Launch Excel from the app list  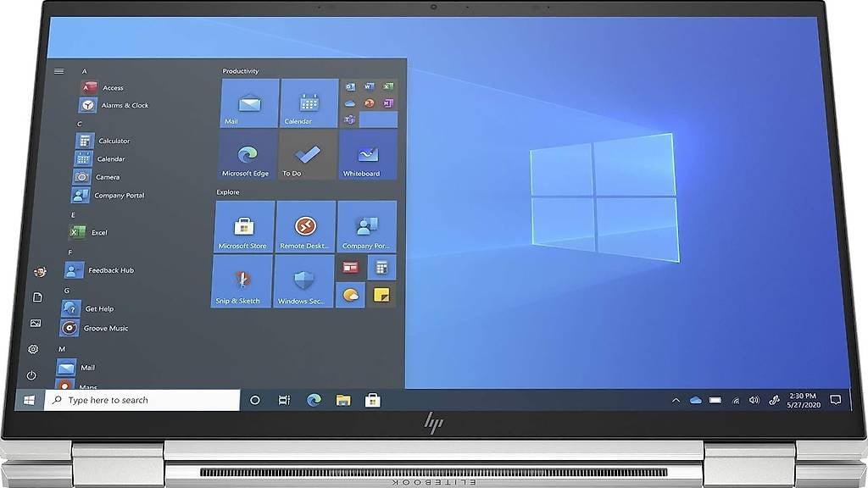[x=88, y=232]
